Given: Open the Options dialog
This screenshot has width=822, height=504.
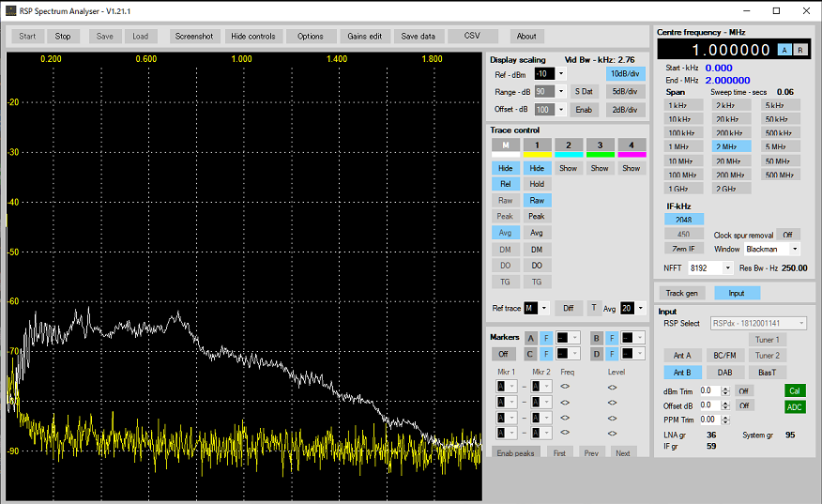Looking at the screenshot, I should pyautogui.click(x=311, y=37).
